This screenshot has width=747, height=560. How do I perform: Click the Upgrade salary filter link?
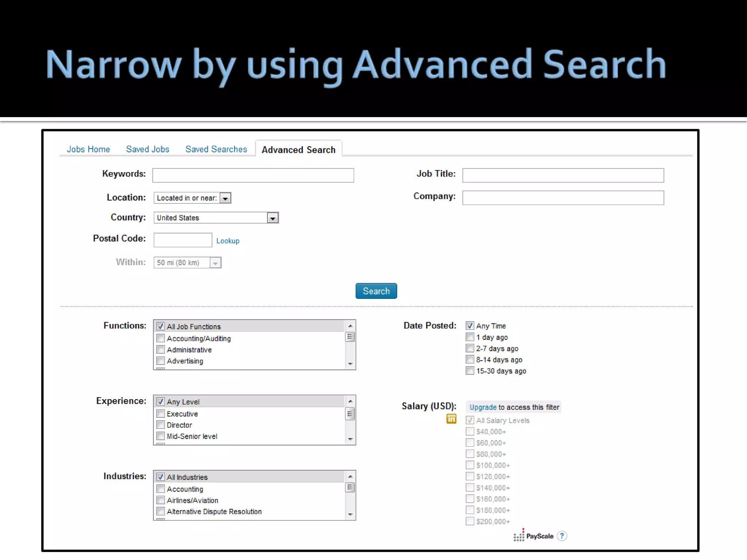[483, 407]
